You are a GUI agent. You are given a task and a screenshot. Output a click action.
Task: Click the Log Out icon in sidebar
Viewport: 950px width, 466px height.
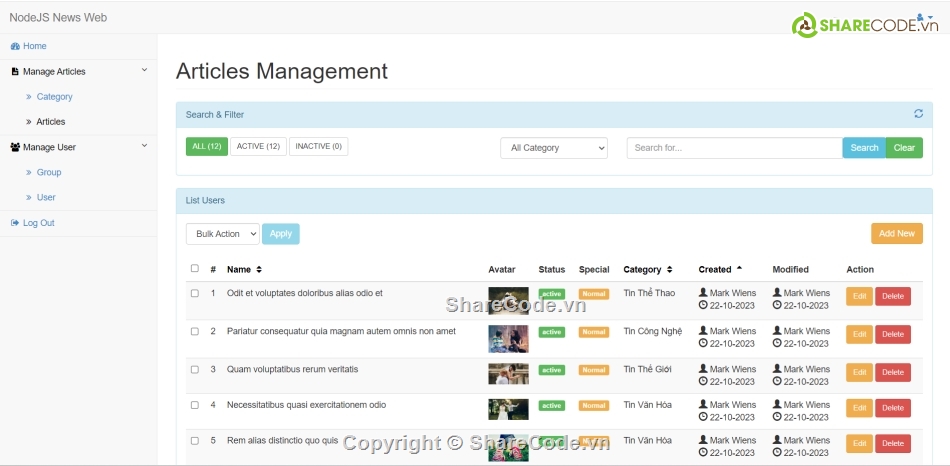click(15, 223)
